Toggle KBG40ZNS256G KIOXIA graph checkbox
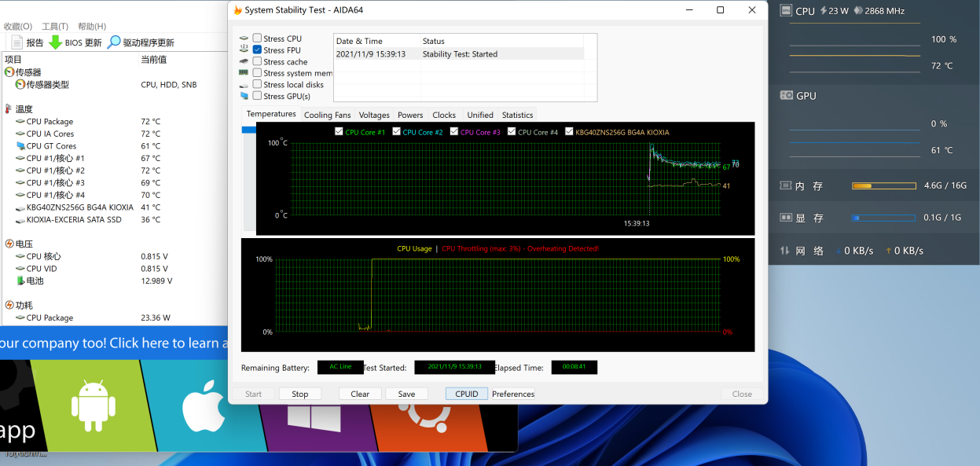The width and height of the screenshot is (980, 466). click(x=569, y=132)
